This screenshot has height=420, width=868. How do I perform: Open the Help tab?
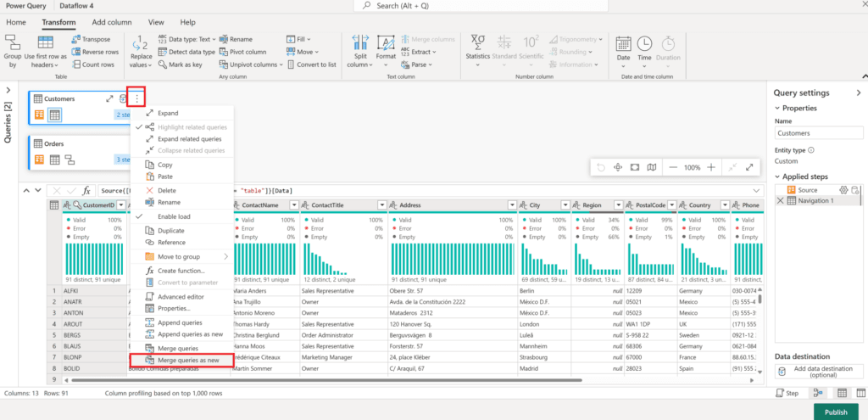coord(187,22)
